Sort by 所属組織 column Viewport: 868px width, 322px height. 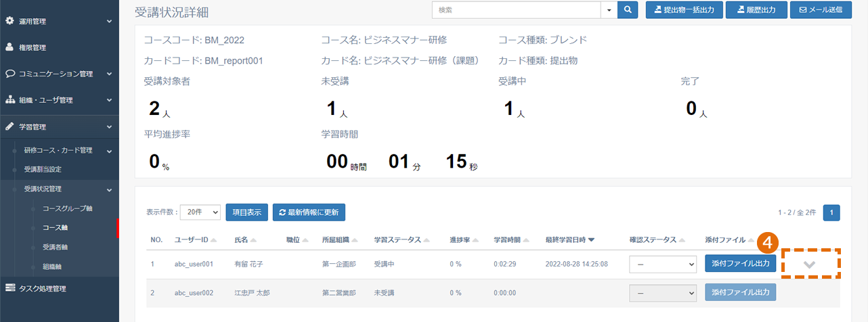(340, 240)
